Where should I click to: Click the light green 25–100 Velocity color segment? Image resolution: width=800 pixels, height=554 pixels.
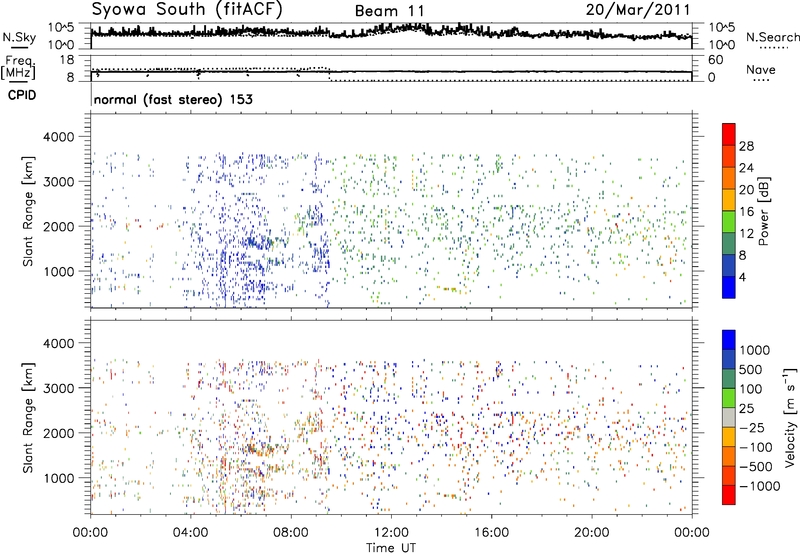point(729,398)
